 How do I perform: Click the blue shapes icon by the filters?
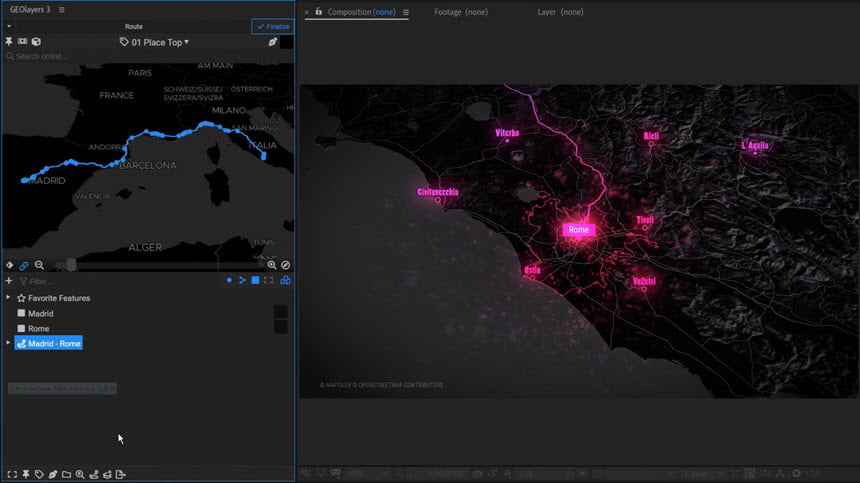[285, 281]
